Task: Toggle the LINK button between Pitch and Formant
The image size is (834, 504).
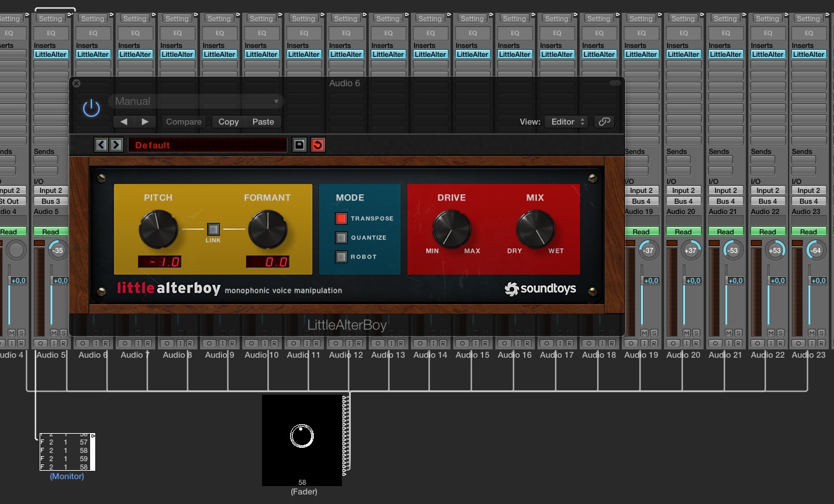Action: pyautogui.click(x=213, y=229)
